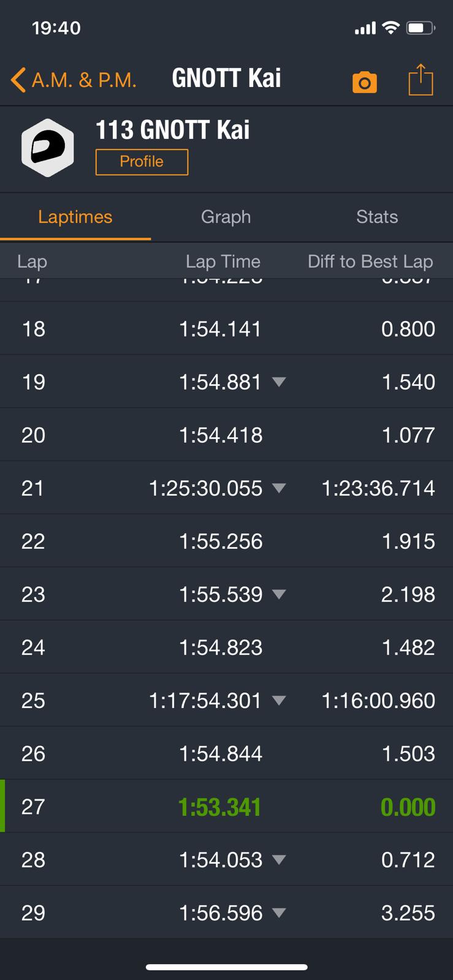Tap the Lap Time column header
453x980 pixels.
(223, 262)
